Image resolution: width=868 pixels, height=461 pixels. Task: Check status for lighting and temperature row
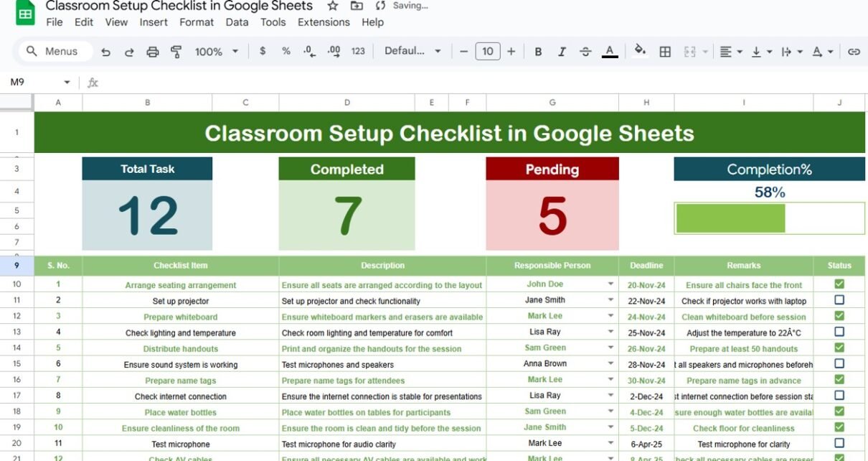click(839, 332)
